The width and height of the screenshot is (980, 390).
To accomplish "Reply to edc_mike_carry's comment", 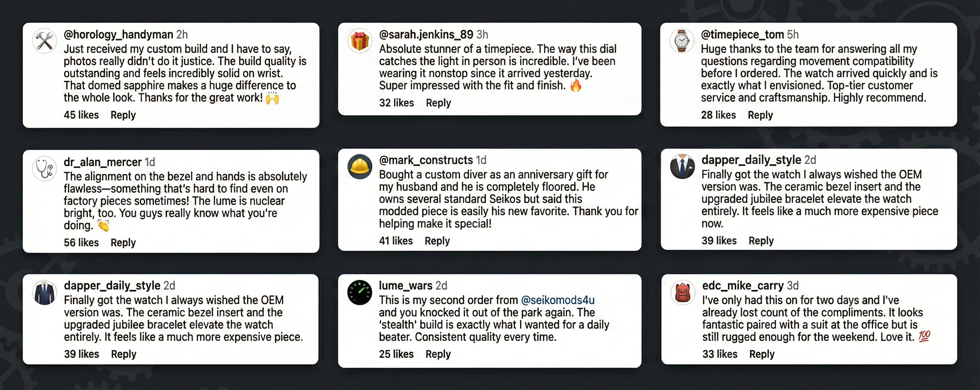I will click(x=762, y=354).
